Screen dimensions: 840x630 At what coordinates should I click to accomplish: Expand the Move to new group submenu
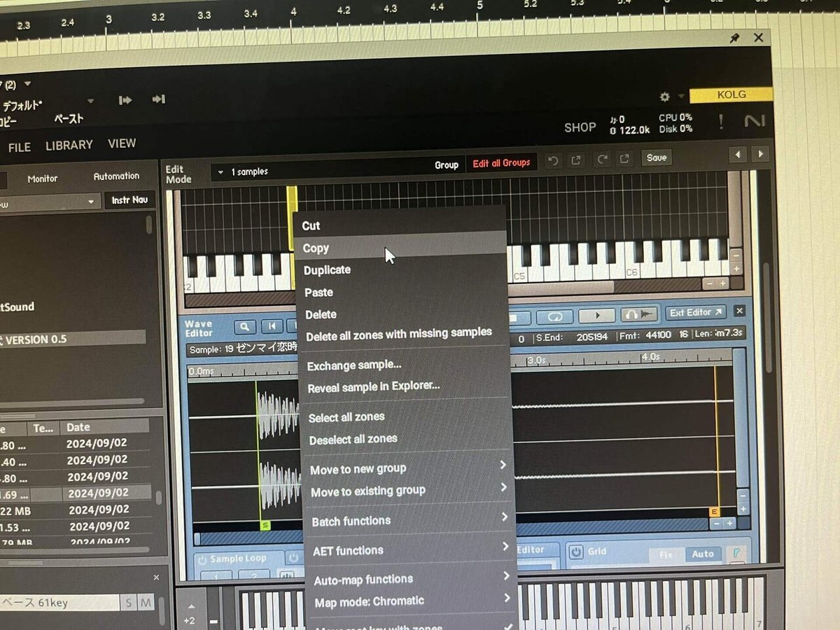[503, 465]
